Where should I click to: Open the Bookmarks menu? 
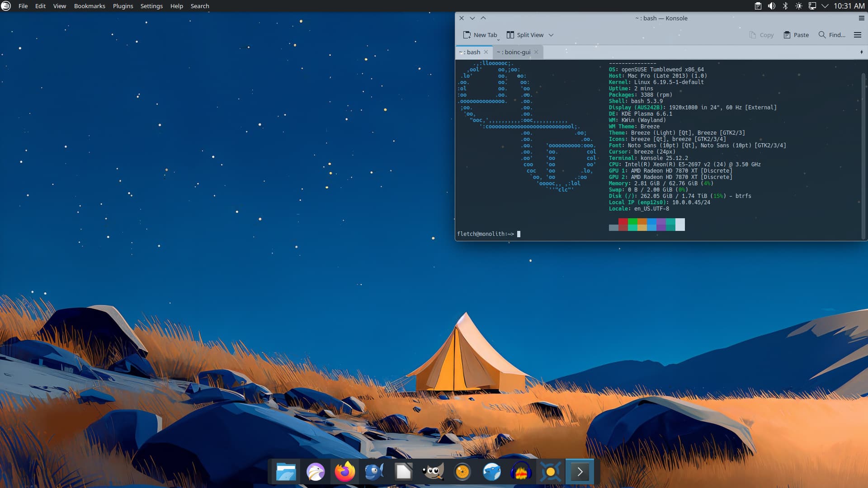coord(90,6)
